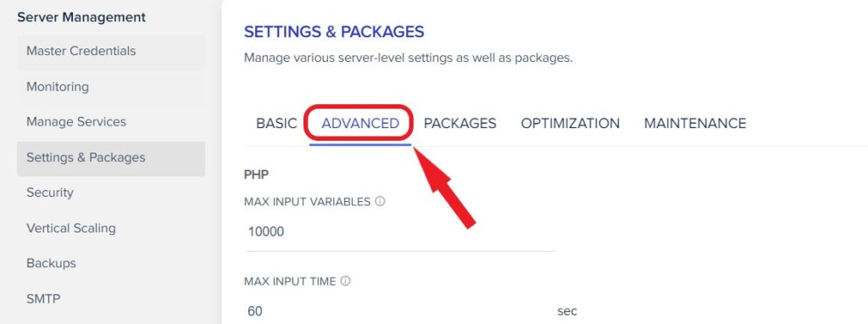Open SMTP settings in sidebar
This screenshot has height=324, width=868.
[111, 299]
